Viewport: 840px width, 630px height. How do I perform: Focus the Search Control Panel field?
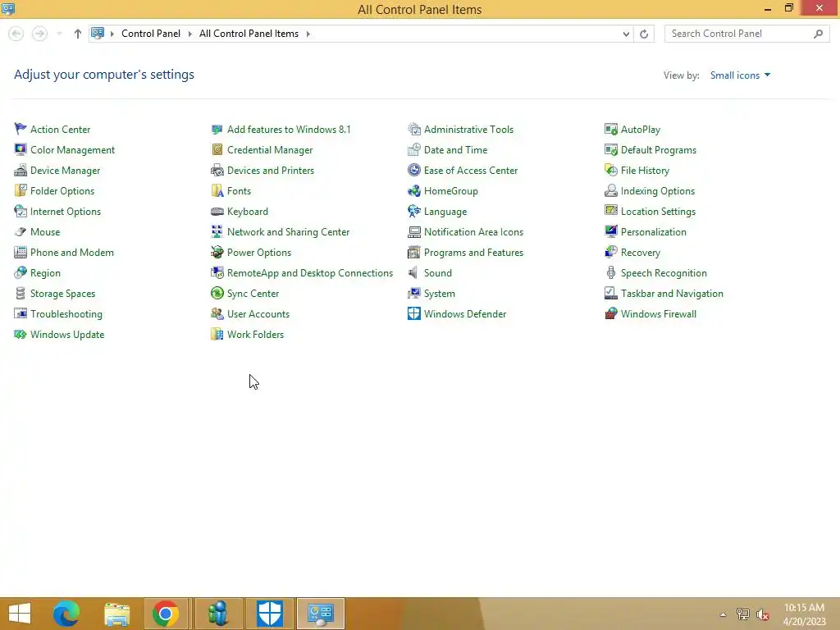pyautogui.click(x=746, y=34)
